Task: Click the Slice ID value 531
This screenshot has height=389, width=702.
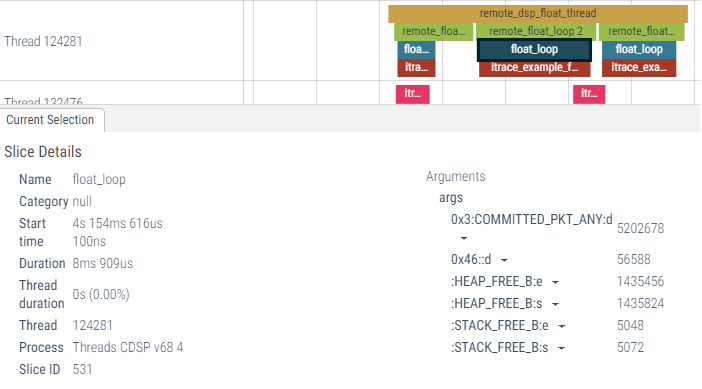Action: tap(82, 369)
